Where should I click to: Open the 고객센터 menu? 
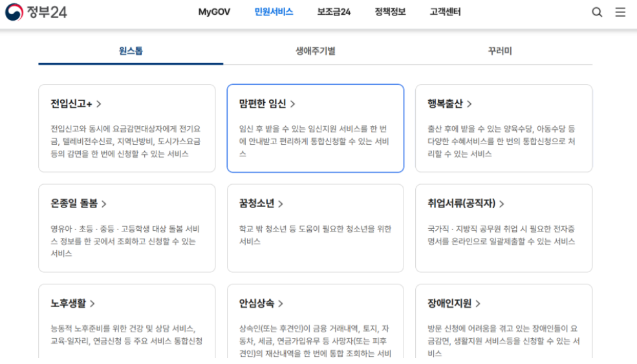tap(445, 12)
